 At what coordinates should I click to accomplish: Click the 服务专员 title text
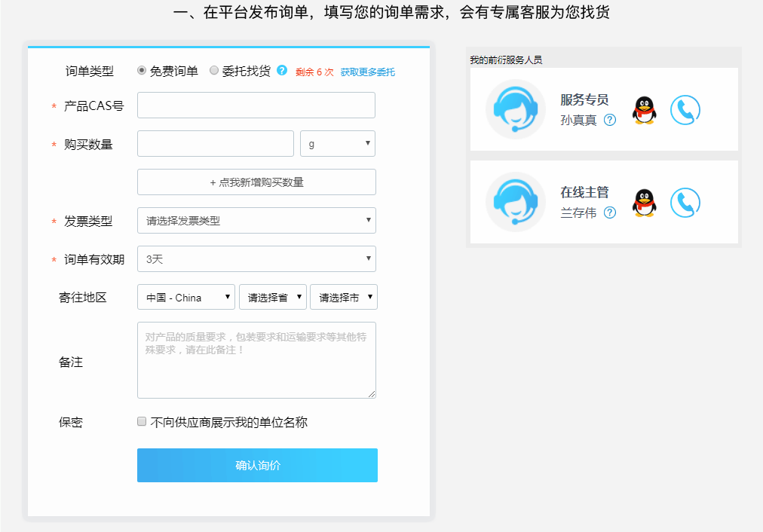point(584,99)
